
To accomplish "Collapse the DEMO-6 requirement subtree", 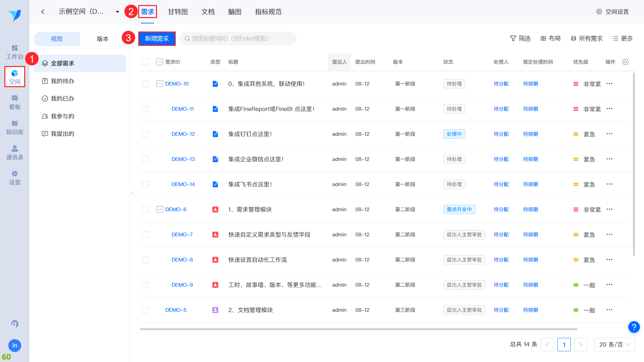I will point(160,209).
